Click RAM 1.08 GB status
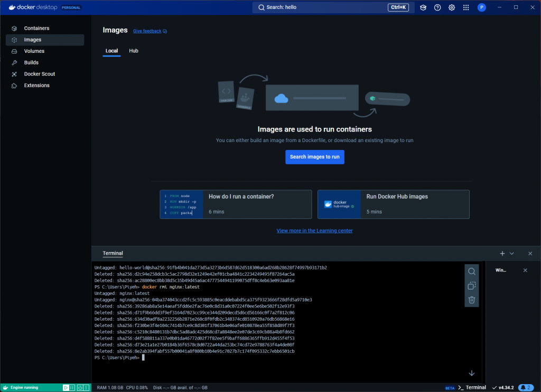This screenshot has width=541, height=392. (110, 388)
